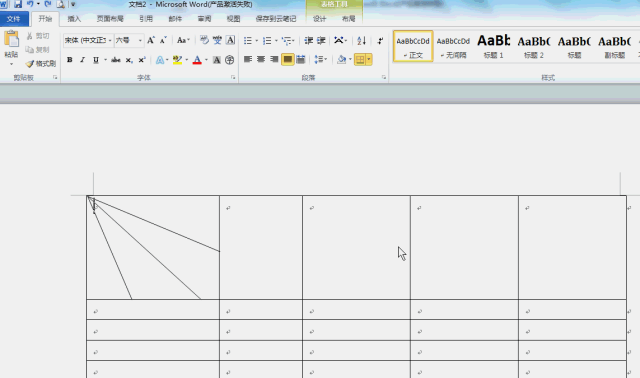This screenshot has width=640, height=378.
Task: Pick the text highlight color
Action: [x=177, y=60]
